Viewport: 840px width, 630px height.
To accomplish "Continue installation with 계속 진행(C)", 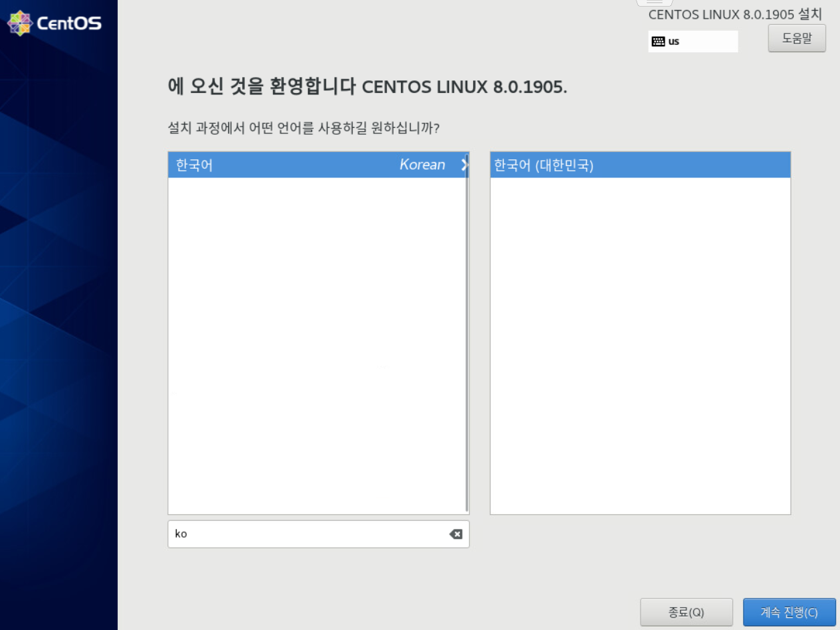I will click(789, 613).
